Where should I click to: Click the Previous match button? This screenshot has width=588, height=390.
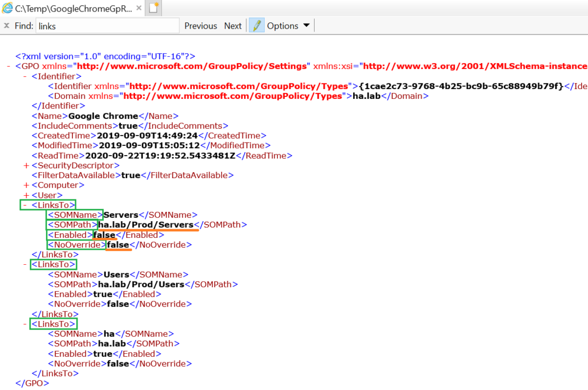[x=200, y=25]
